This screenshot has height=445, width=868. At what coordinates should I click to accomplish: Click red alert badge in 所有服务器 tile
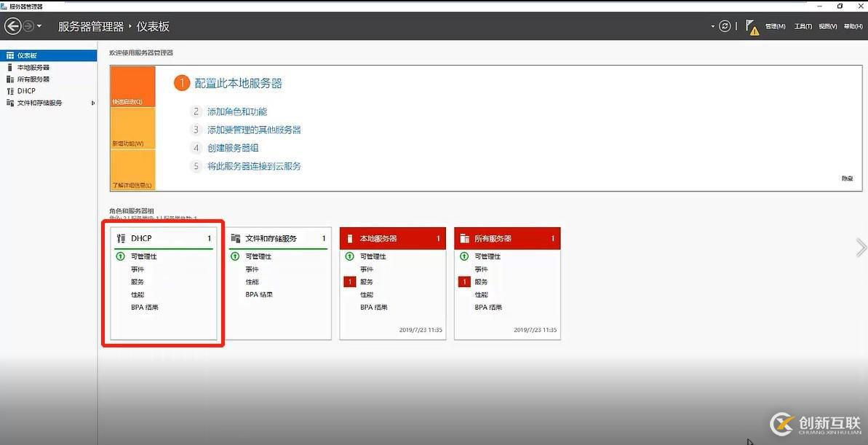(464, 282)
